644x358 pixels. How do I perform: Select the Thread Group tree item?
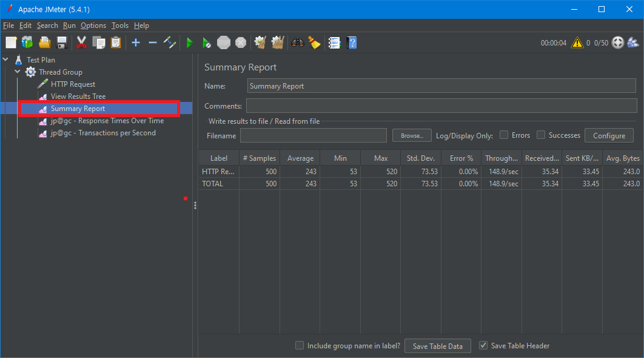click(x=61, y=72)
